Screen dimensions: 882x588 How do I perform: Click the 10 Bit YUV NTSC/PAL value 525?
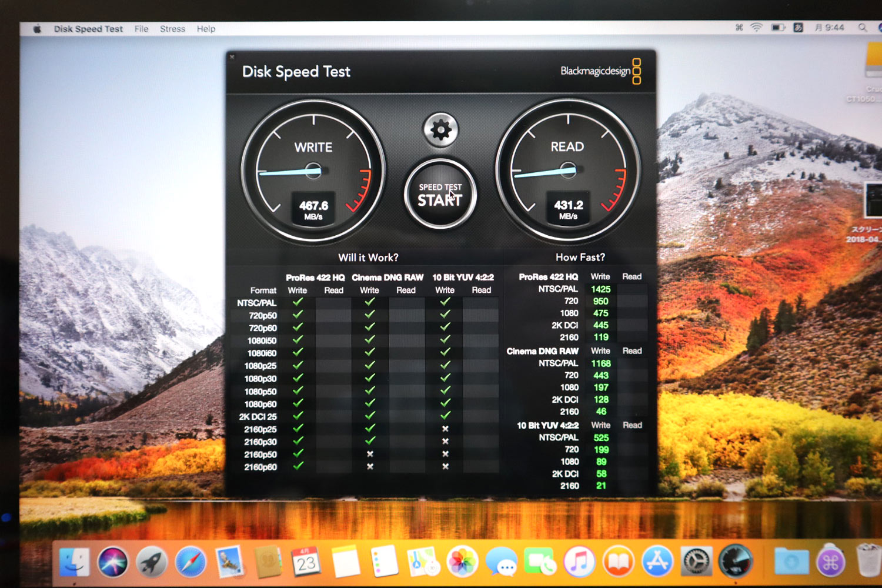601,437
